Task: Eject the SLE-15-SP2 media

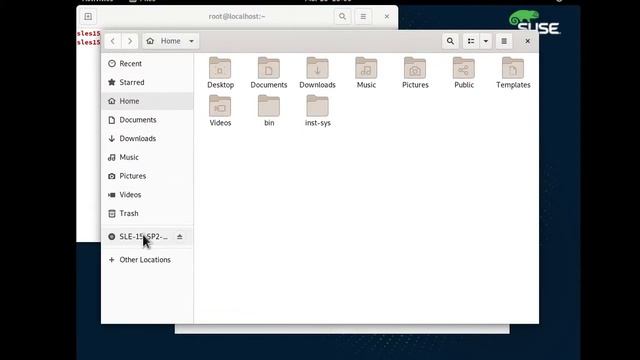Action: [x=180, y=237]
